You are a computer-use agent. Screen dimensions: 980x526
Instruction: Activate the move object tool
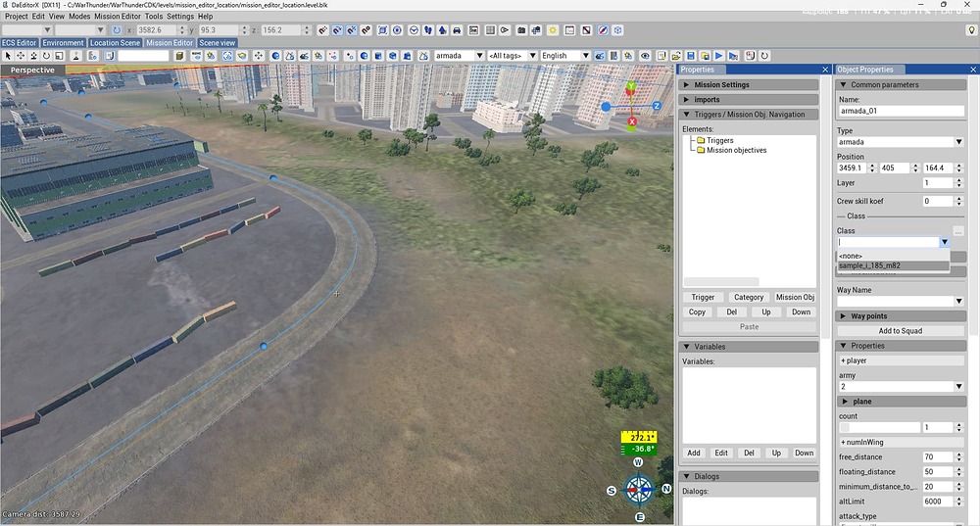21,56
